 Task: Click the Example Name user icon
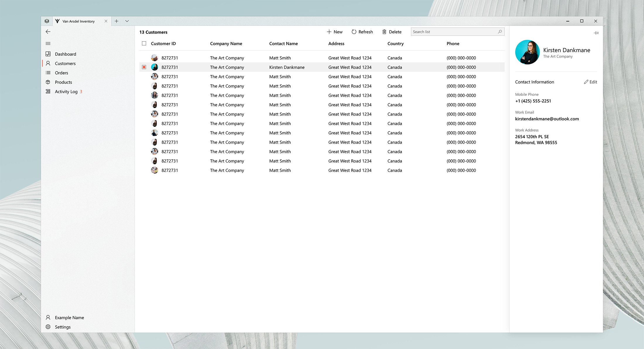(48, 317)
